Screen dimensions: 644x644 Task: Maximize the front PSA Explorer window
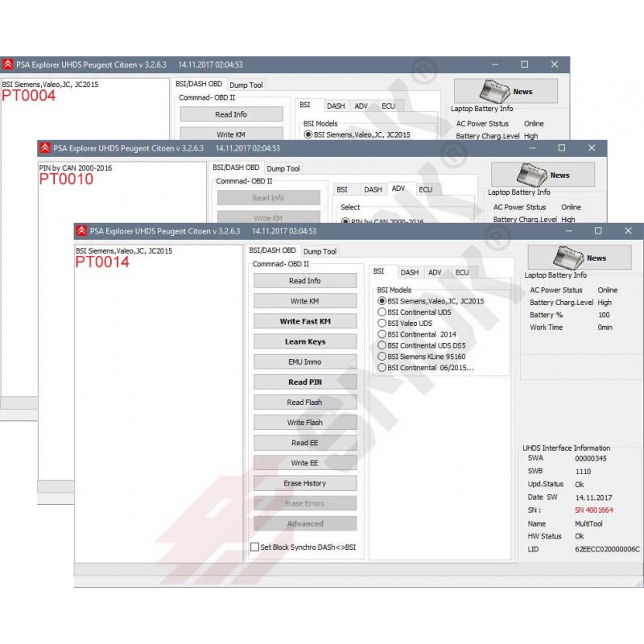click(x=598, y=231)
